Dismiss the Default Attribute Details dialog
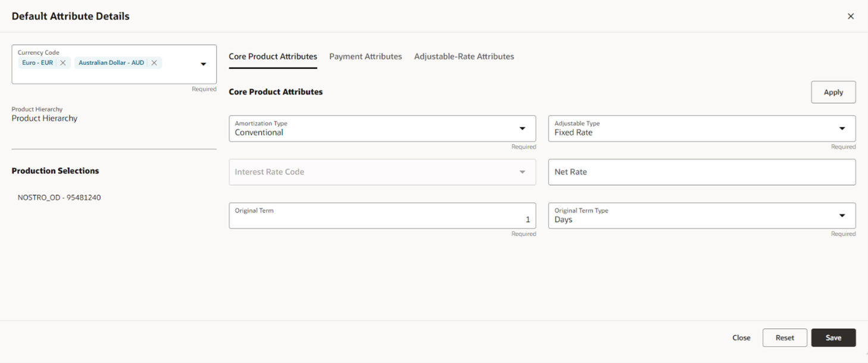The image size is (868, 363). (851, 16)
